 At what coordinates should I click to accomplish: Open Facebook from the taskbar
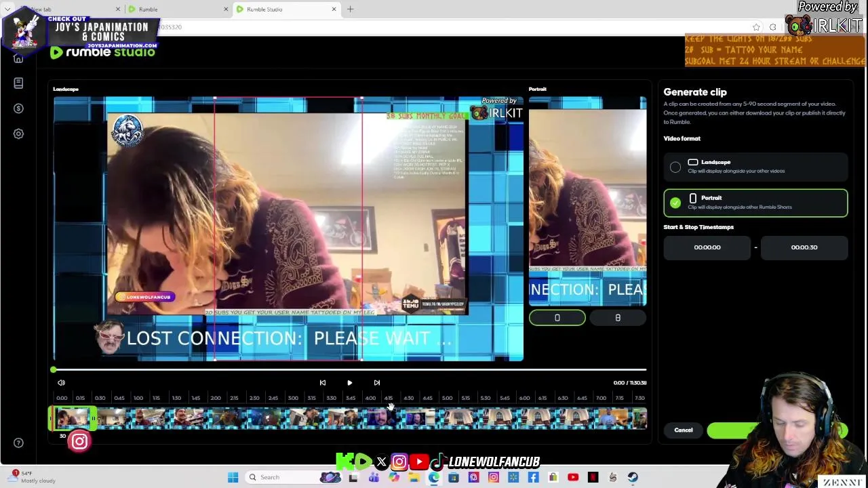(x=533, y=477)
